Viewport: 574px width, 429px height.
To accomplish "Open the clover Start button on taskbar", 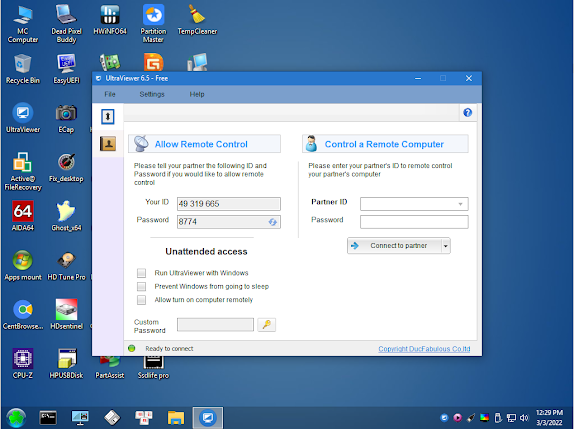I will [x=16, y=418].
